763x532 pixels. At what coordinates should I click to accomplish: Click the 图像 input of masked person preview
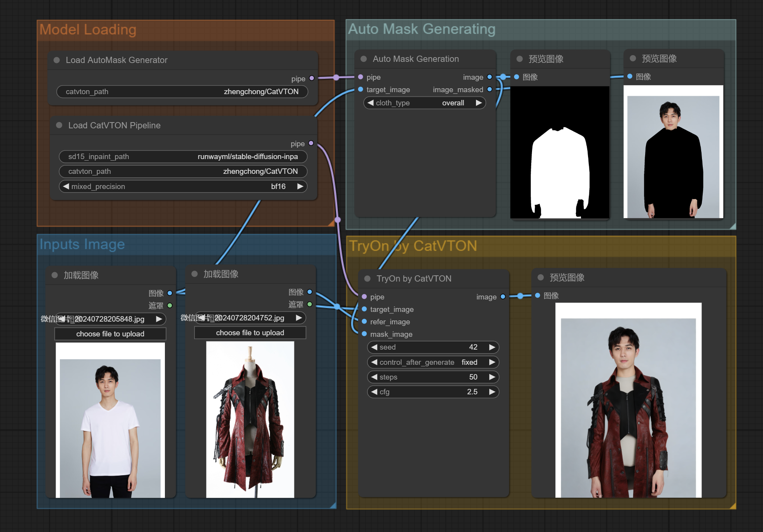tap(630, 77)
